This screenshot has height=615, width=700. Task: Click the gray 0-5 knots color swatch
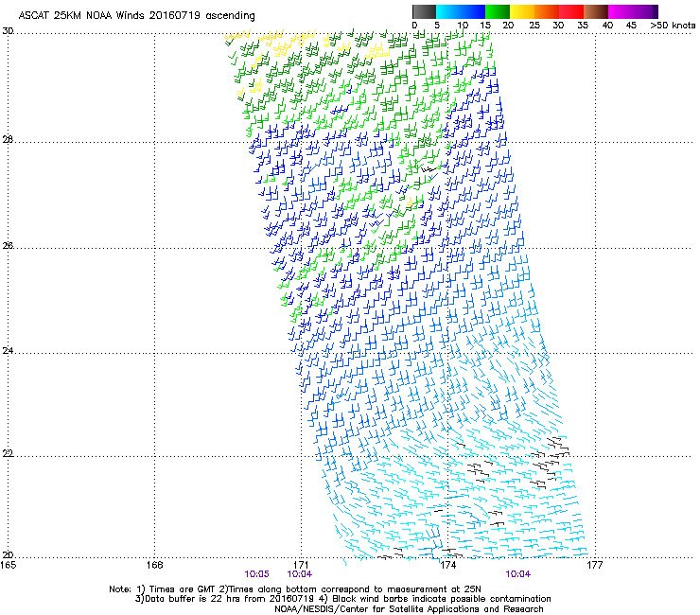(x=424, y=11)
